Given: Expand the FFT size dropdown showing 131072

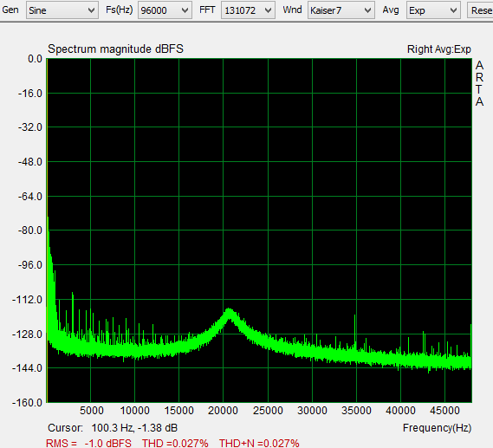Looking at the screenshot, I should point(248,10).
